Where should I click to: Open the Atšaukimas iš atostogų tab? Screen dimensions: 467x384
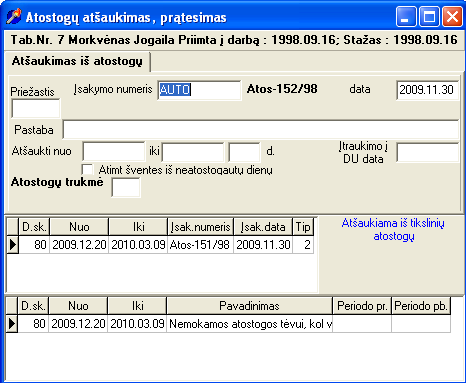tap(77, 61)
